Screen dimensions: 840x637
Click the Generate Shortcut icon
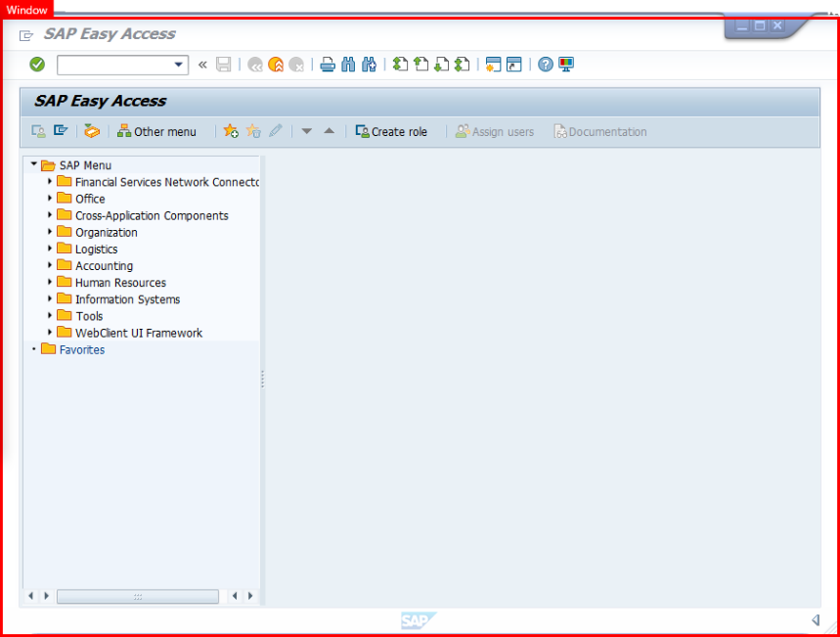[x=513, y=65]
